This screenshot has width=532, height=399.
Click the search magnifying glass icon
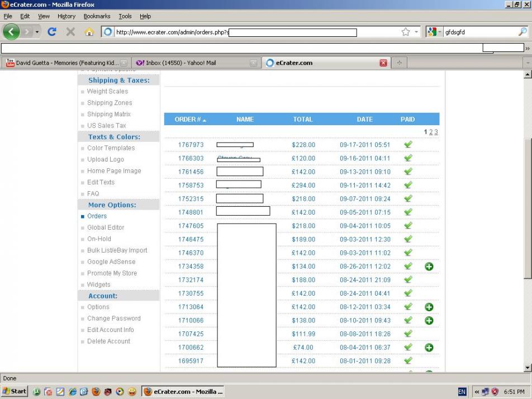(x=522, y=32)
